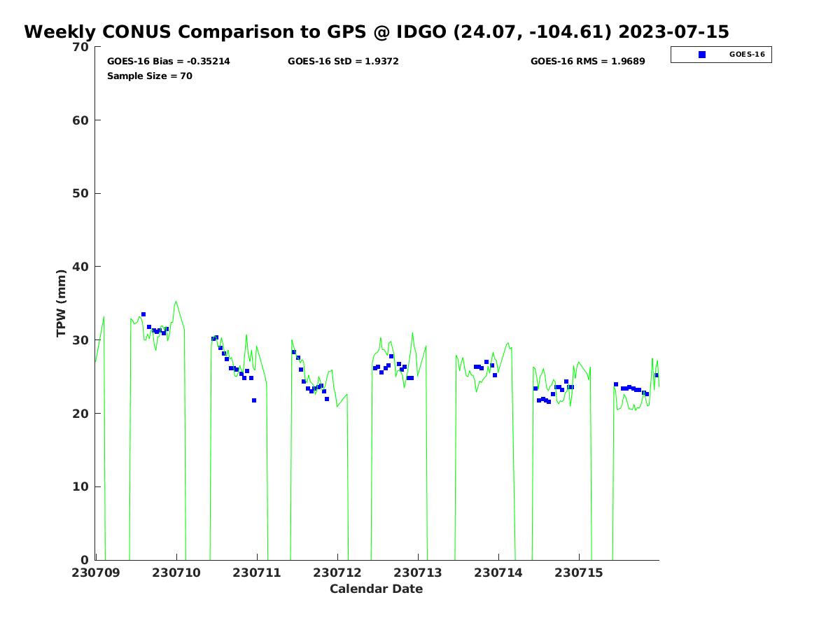Click the 230715 x-axis tick label
Viewport: 840px width, 630px height.
click(579, 573)
